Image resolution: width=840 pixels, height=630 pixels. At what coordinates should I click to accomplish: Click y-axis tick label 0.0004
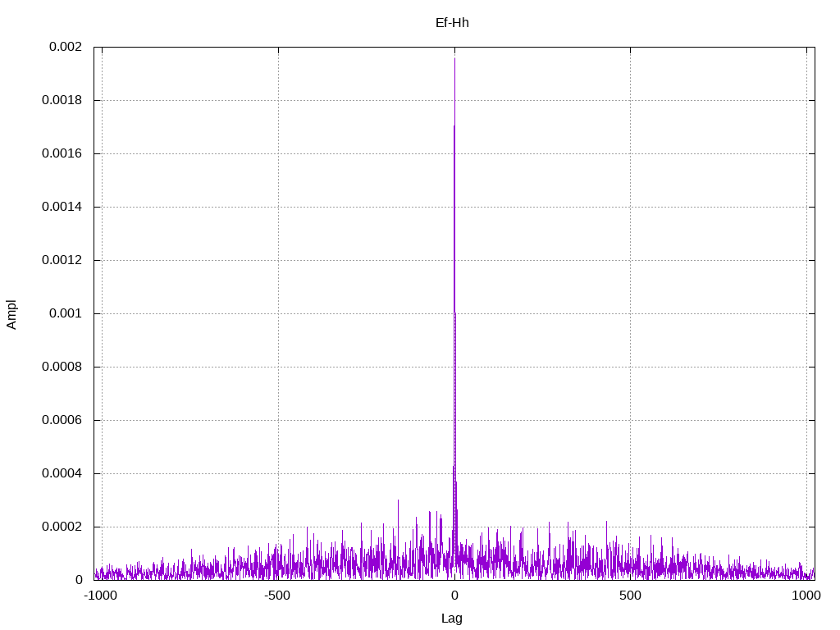[62, 473]
